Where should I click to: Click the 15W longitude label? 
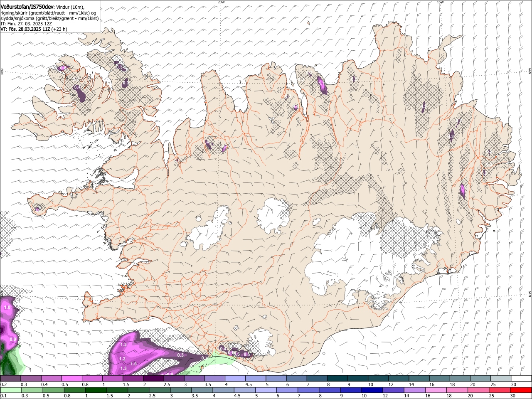point(440,2)
